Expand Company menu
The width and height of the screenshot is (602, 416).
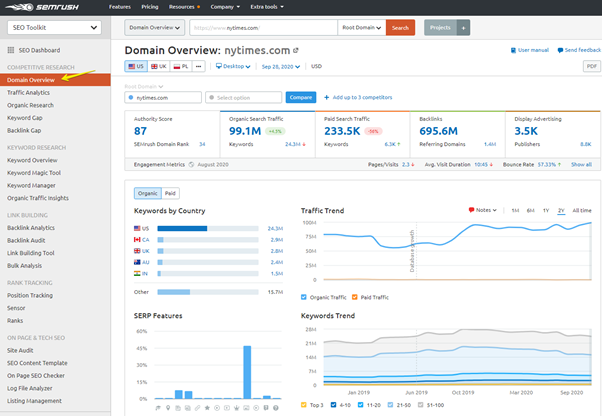(x=225, y=7)
